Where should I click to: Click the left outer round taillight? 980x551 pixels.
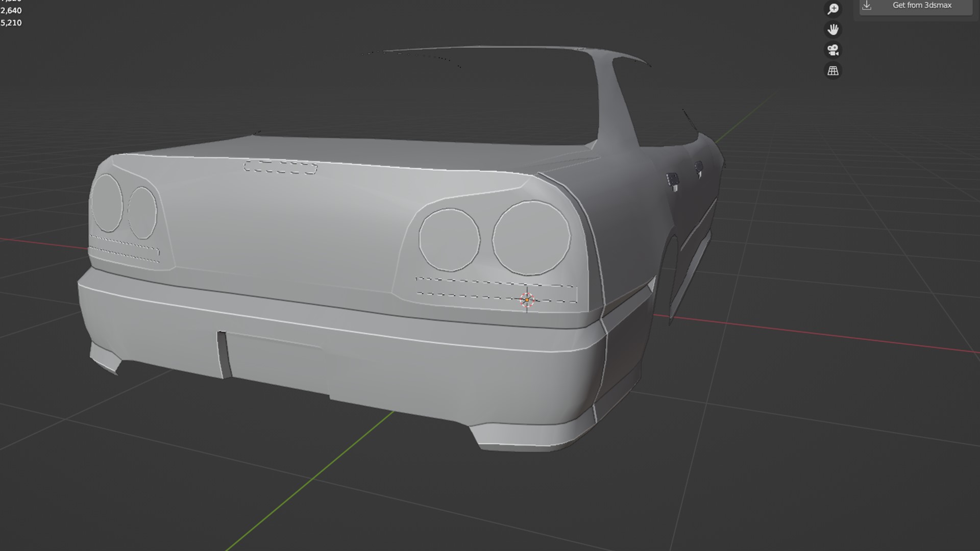pyautogui.click(x=107, y=203)
